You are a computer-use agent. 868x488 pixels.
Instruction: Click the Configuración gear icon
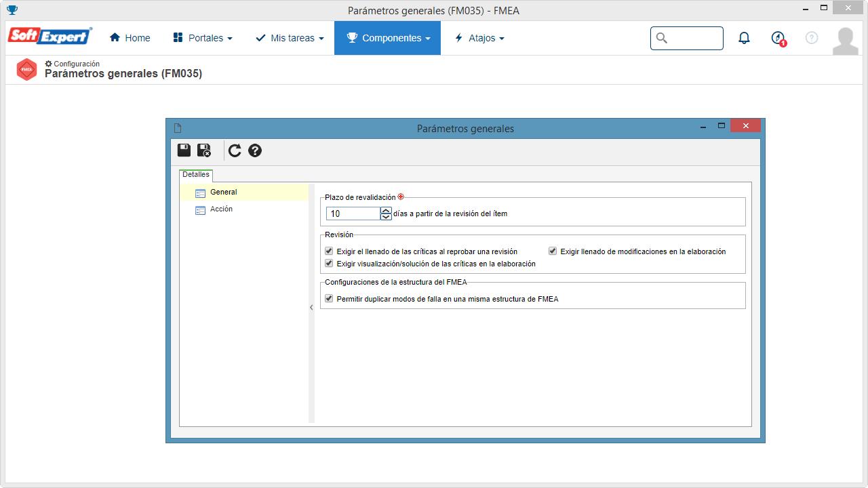(48, 64)
